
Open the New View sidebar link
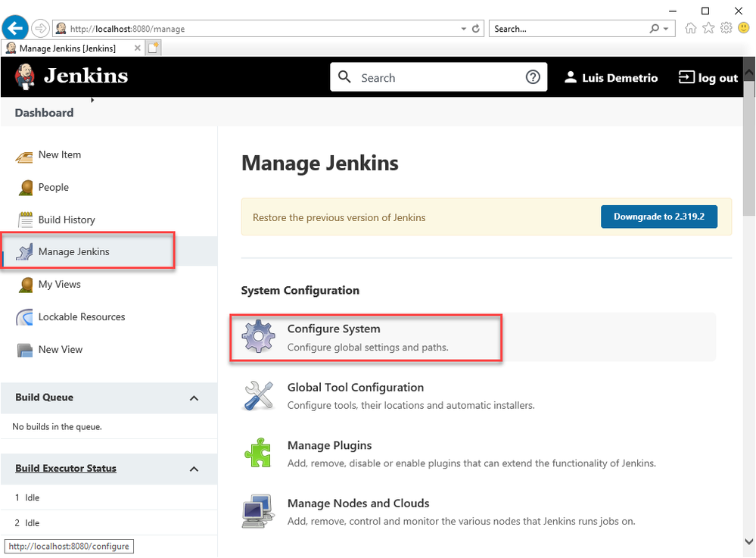coord(61,349)
